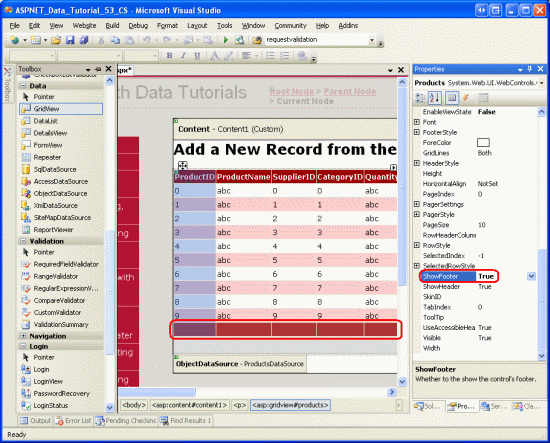Open the Website menu
This screenshot has width=550, height=443.
84,26
